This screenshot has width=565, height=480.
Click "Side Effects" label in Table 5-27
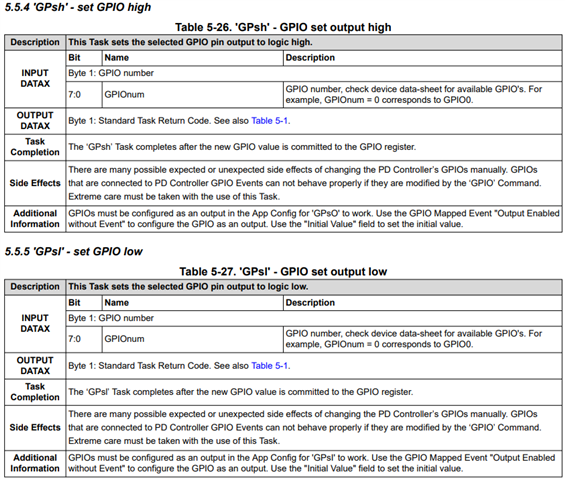pos(35,428)
